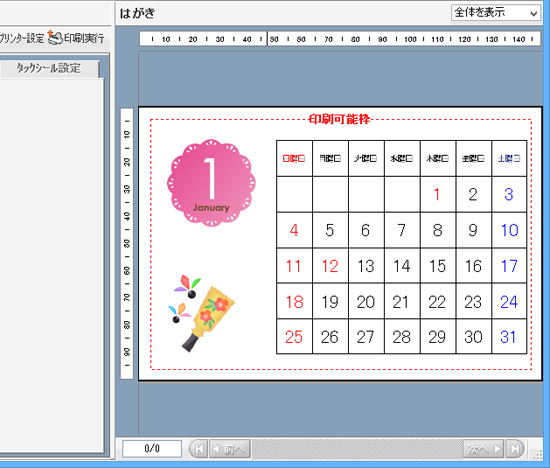Click the dropdown arrow beside 全体を表示
The width and height of the screenshot is (550, 468).
(534, 13)
